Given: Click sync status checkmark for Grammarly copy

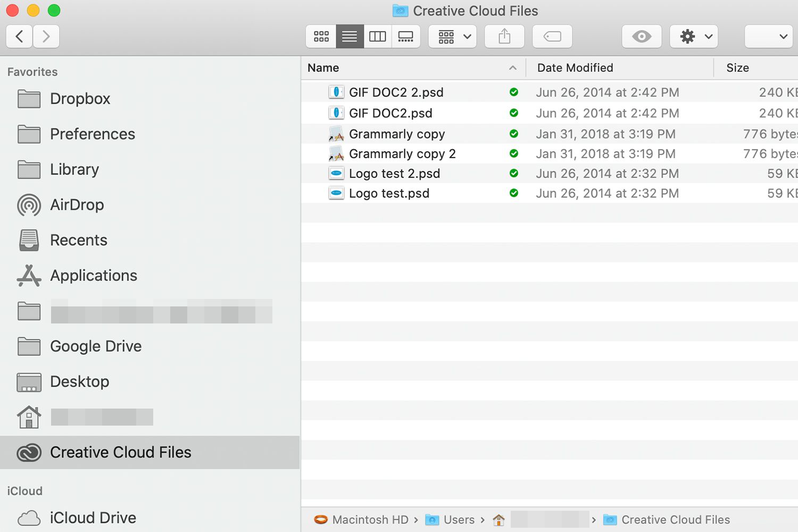Looking at the screenshot, I should [x=514, y=134].
